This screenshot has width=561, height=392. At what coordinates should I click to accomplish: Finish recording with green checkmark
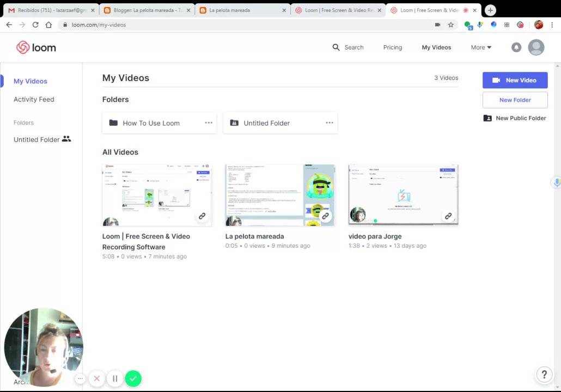click(x=133, y=378)
